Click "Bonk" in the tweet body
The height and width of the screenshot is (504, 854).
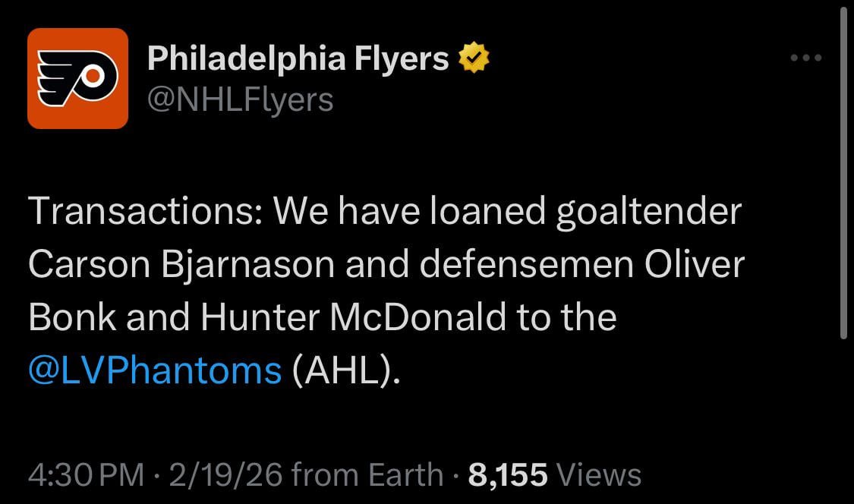click(x=71, y=317)
